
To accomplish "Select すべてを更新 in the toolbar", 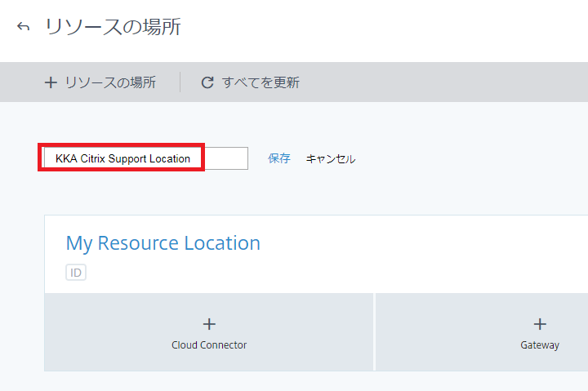I will click(261, 82).
